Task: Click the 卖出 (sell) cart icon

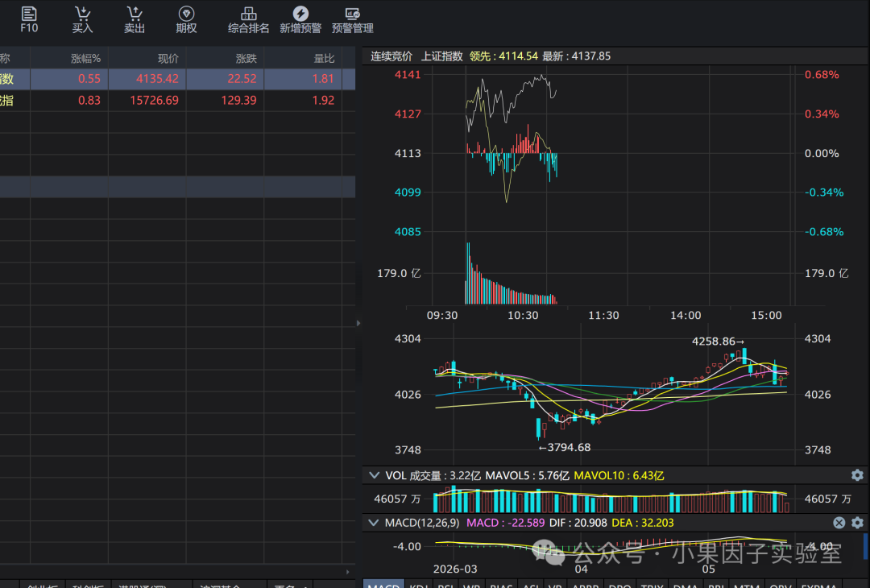Action: pos(135,20)
